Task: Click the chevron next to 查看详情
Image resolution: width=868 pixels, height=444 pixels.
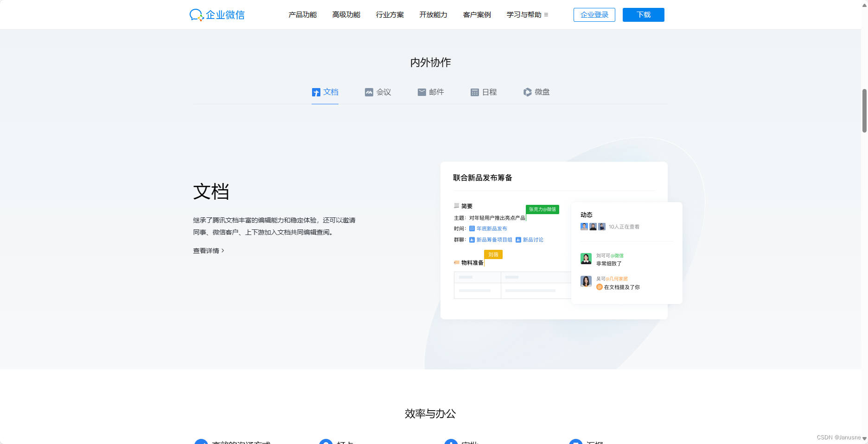Action: point(223,251)
